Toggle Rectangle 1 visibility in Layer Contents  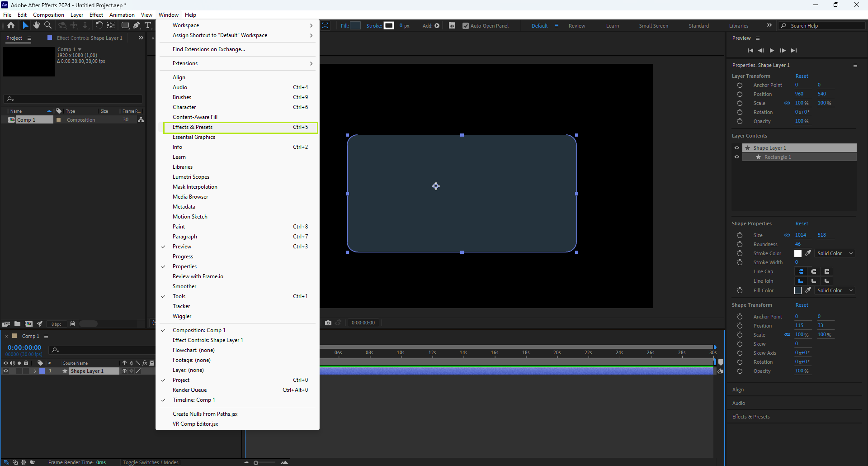tap(737, 157)
